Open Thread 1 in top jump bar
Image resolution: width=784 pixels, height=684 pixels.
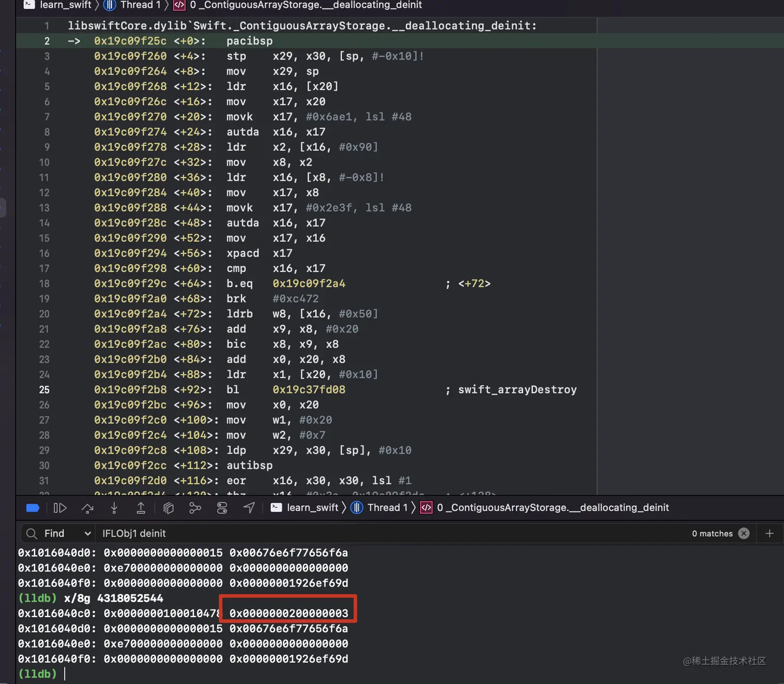pos(141,5)
